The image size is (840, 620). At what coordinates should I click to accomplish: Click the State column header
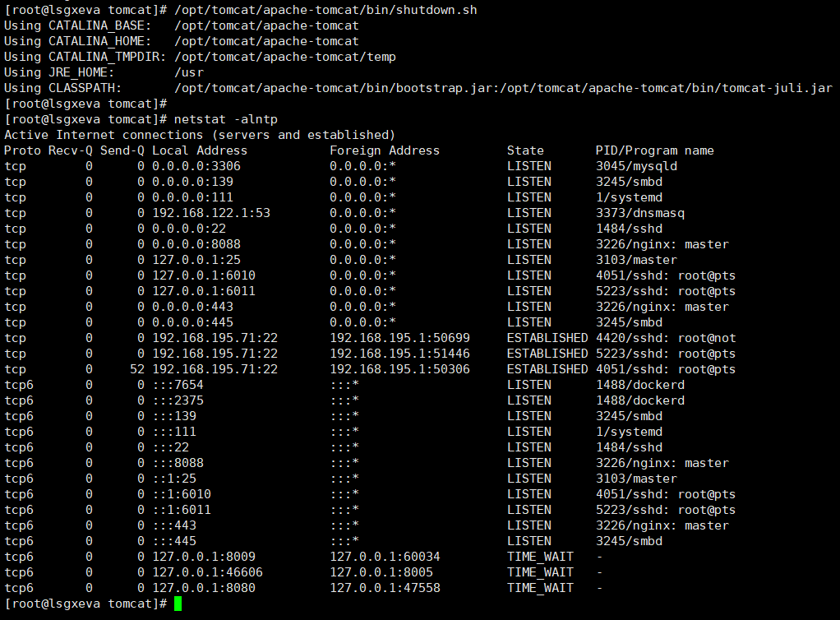[525, 150]
